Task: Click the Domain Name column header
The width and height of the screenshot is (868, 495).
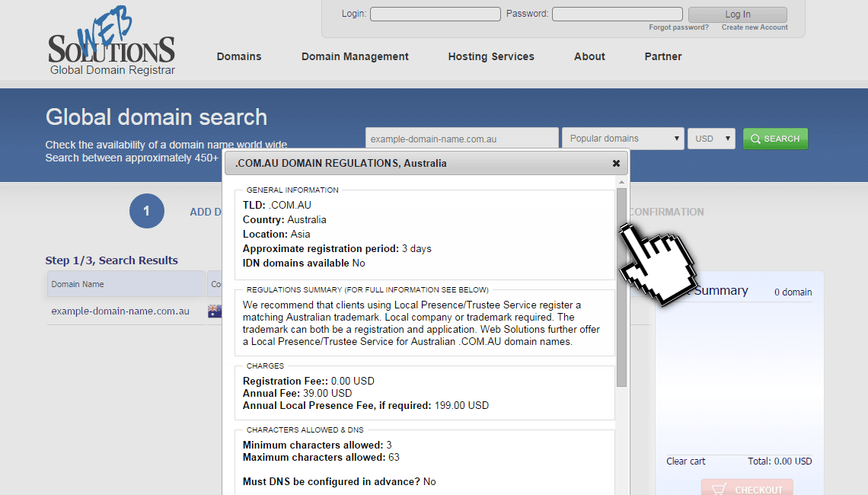Action: click(126, 284)
